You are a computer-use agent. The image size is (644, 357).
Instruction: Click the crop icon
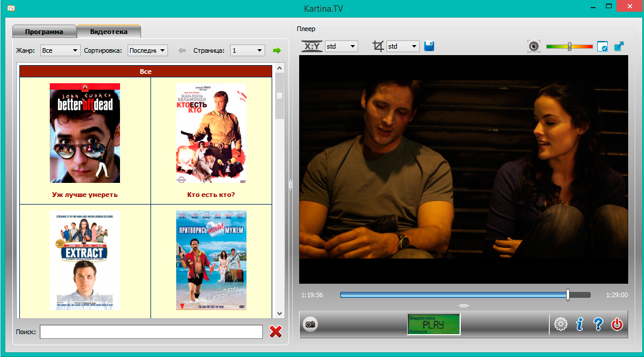(x=378, y=46)
